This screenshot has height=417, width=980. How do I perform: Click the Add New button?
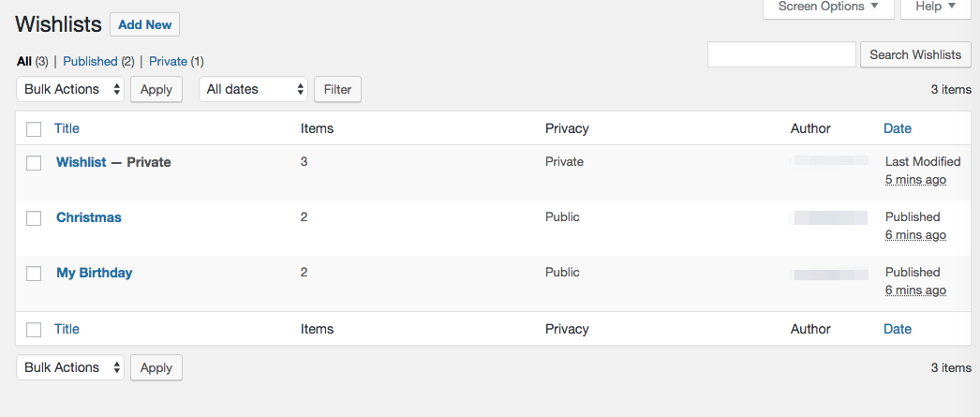pyautogui.click(x=144, y=25)
